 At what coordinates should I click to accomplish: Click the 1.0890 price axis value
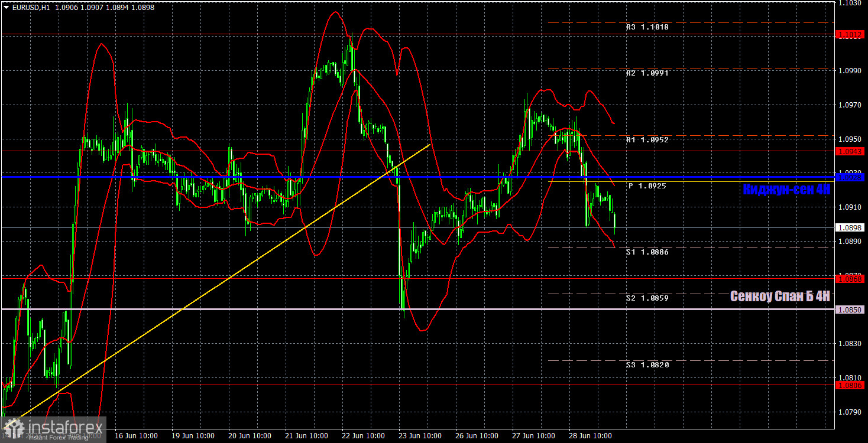coord(850,242)
